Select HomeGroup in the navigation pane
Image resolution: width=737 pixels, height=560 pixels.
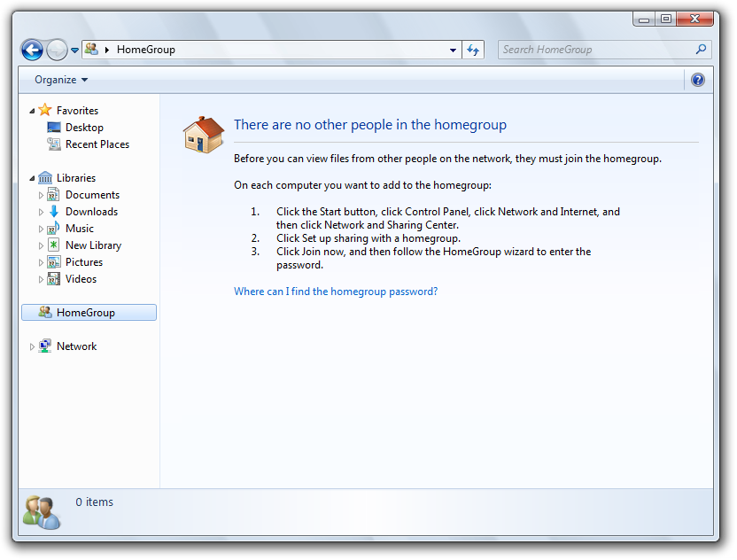click(89, 313)
